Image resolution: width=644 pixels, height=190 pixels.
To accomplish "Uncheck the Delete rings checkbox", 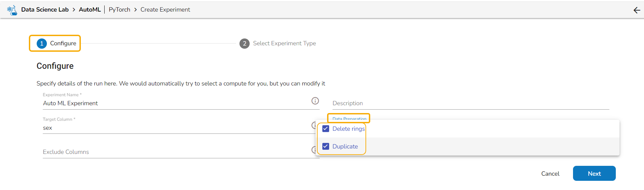I will (x=326, y=129).
